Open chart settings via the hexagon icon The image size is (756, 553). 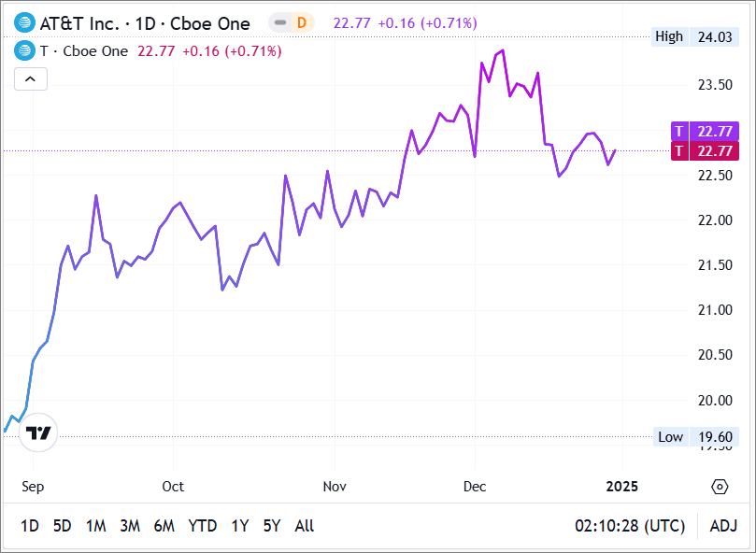[720, 487]
